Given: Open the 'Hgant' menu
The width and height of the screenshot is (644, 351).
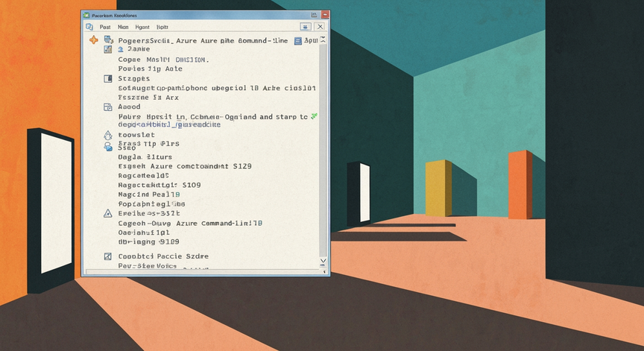Looking at the screenshot, I should click(x=142, y=27).
